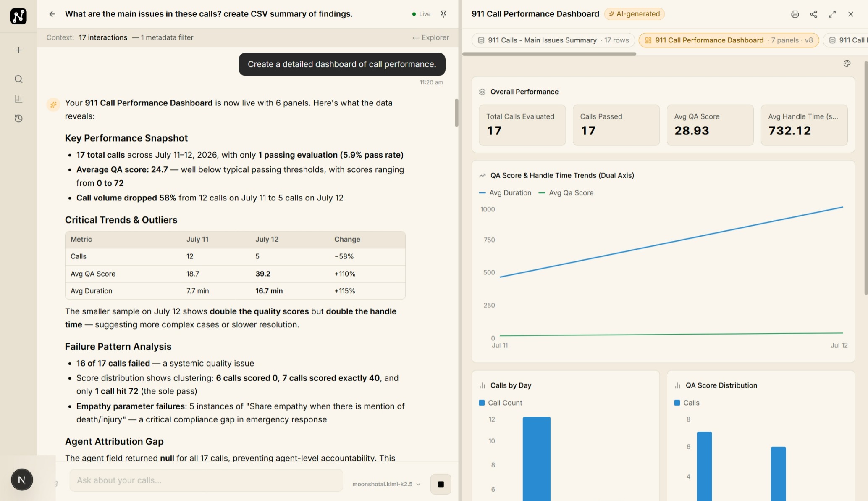This screenshot has height=501, width=868.
Task: Go back using the arrow icon
Action: tap(52, 14)
